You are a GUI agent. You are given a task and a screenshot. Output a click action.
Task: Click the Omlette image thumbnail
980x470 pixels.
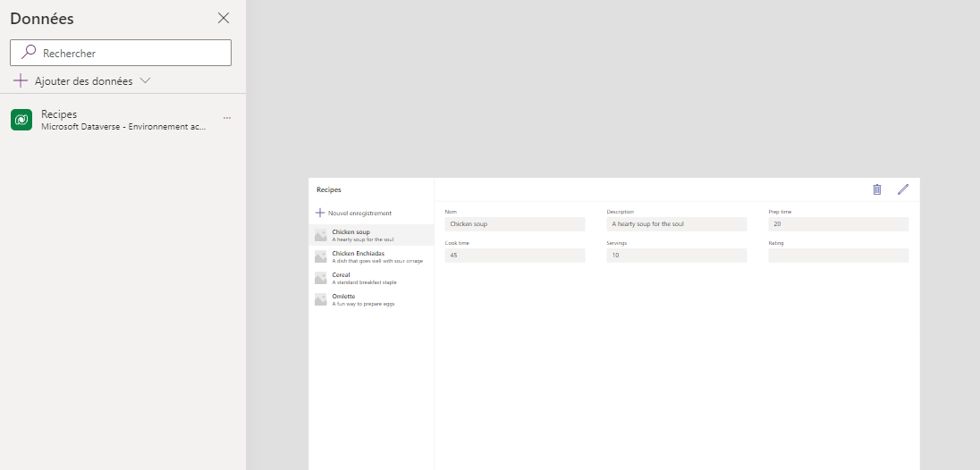[x=321, y=299]
